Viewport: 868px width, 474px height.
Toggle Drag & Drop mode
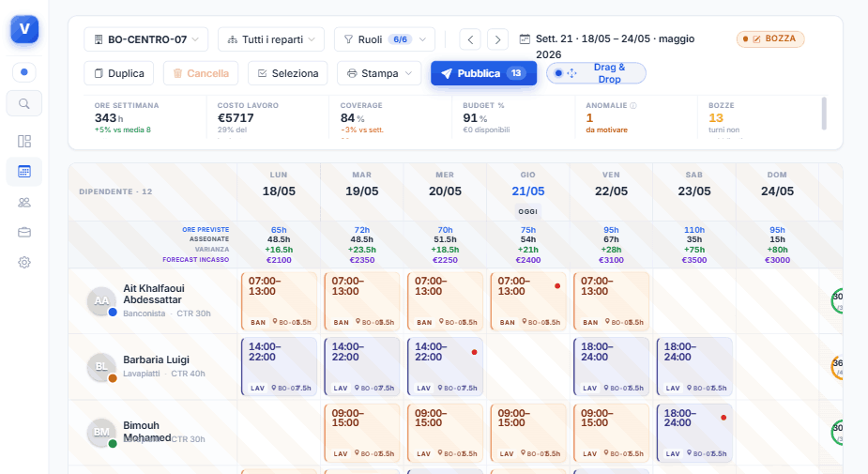tap(596, 73)
